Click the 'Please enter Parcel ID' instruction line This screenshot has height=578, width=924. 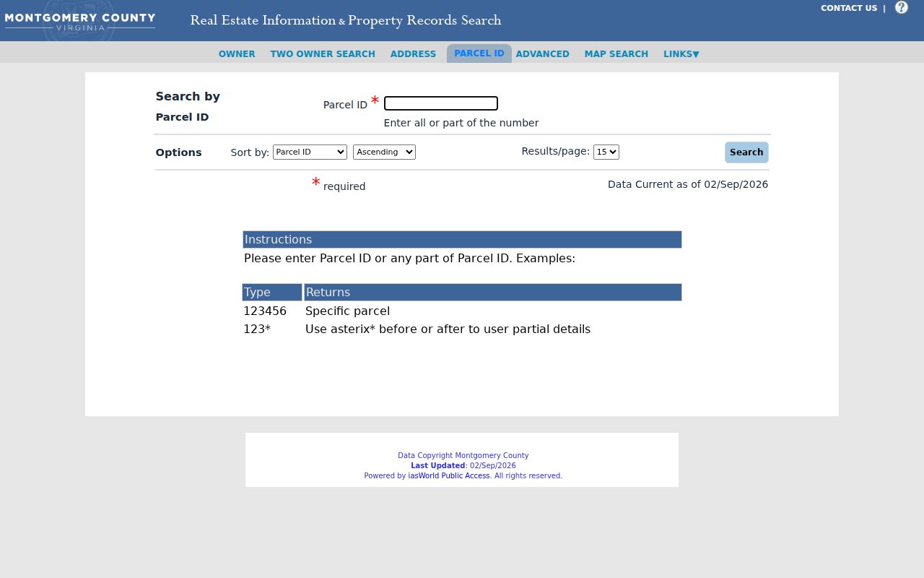[409, 259]
